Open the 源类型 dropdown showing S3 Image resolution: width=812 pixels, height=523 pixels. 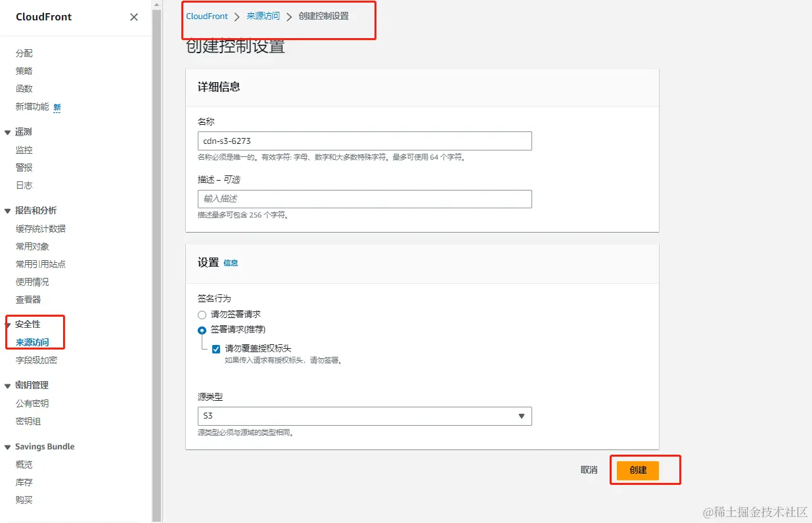[365, 416]
